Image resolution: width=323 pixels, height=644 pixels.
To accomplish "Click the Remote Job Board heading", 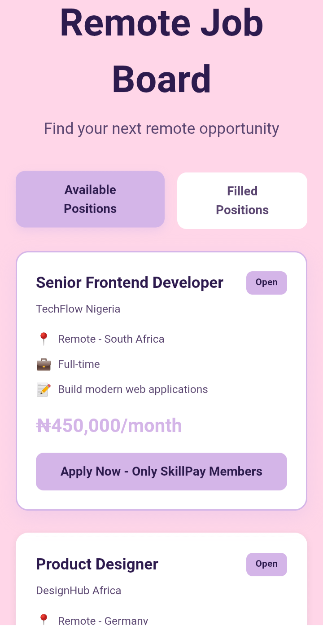I will pyautogui.click(x=161, y=50).
